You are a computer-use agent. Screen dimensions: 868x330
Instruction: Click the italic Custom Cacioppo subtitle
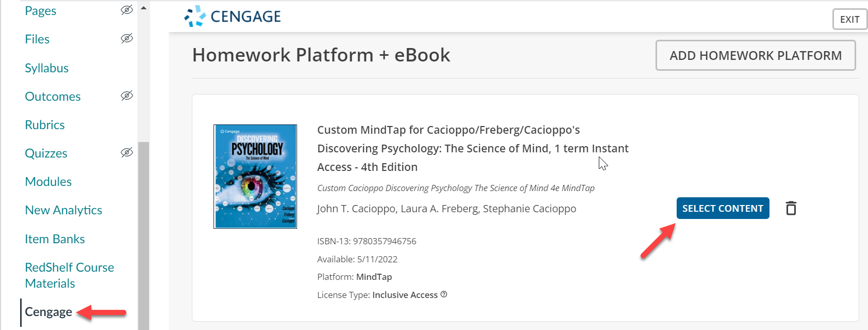(x=456, y=188)
